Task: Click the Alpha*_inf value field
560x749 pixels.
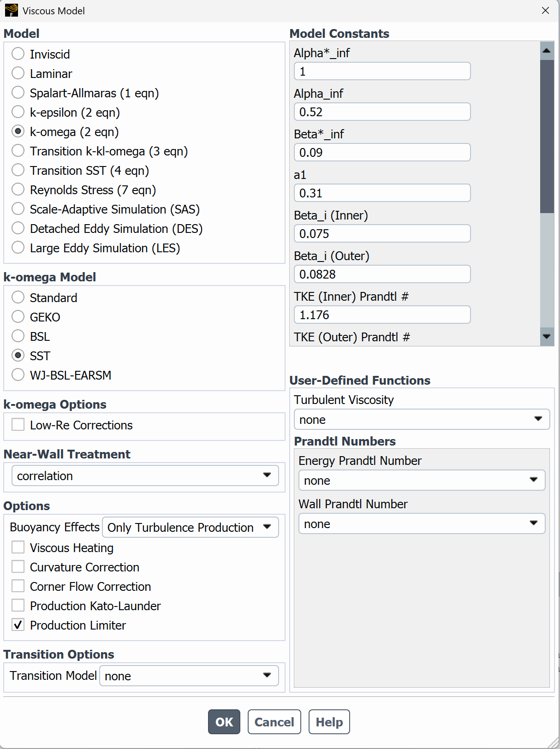Action: 382,71
